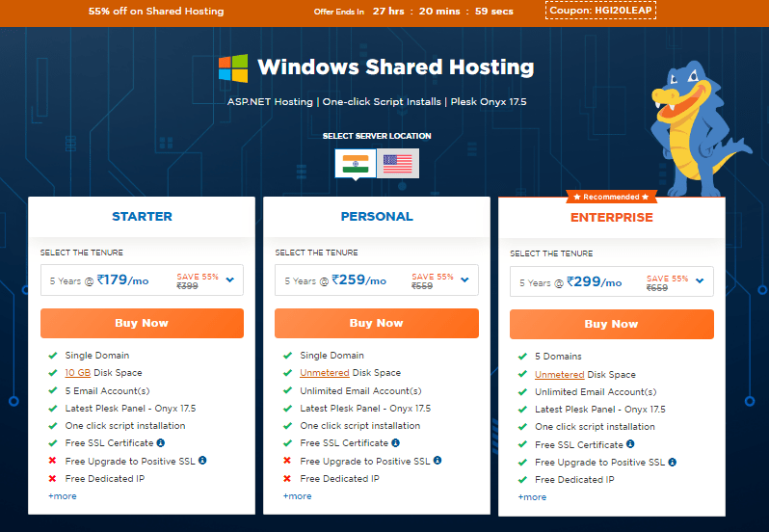Image resolution: width=769 pixels, height=532 pixels.
Task: Expand +more features in Personal plan
Action: 297,496
